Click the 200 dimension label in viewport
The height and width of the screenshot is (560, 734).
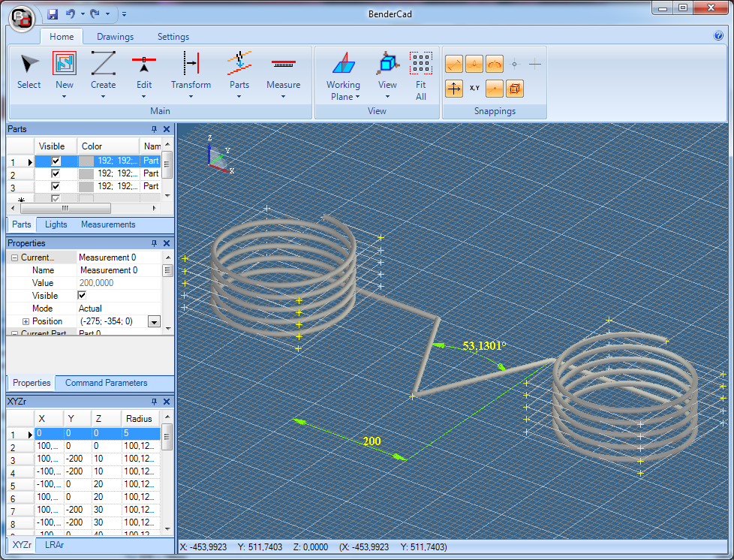tap(372, 441)
